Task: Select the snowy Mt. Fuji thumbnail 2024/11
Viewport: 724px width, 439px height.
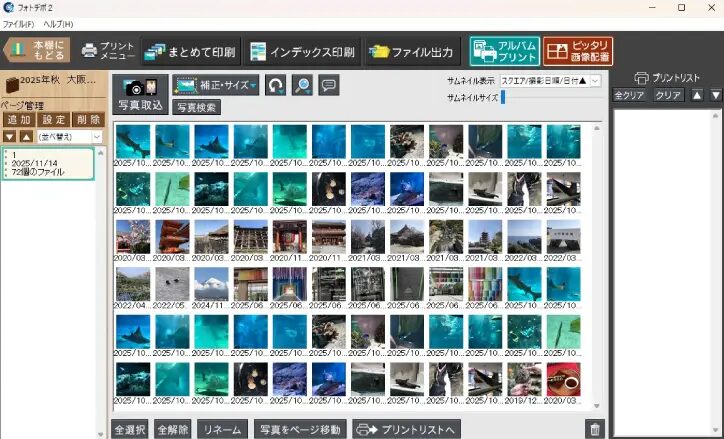Action: [211, 284]
